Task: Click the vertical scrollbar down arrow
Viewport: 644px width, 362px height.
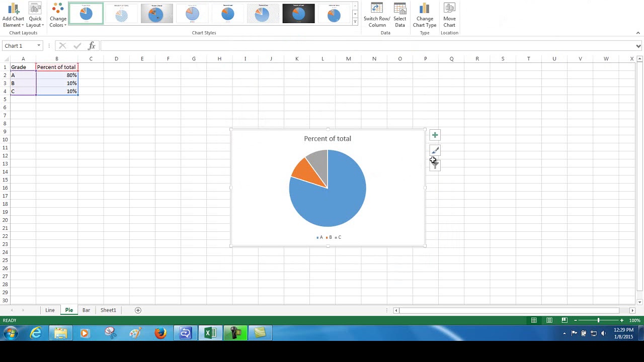Action: pyautogui.click(x=639, y=302)
